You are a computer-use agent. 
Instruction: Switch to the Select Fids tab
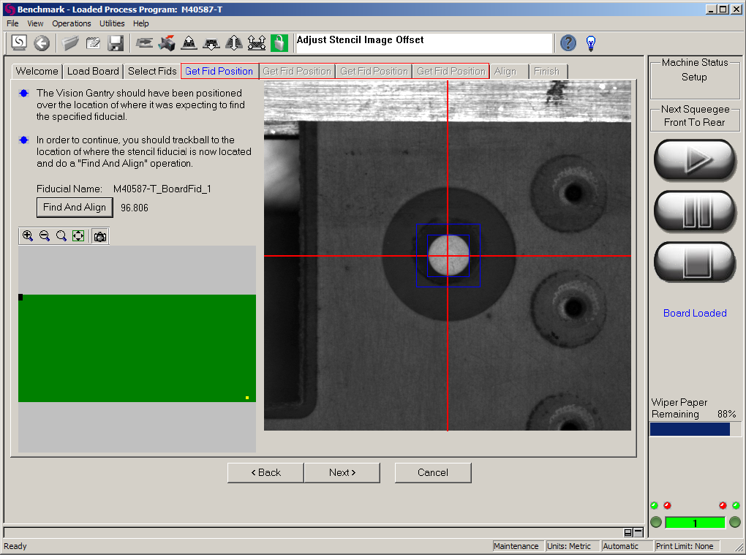[152, 71]
